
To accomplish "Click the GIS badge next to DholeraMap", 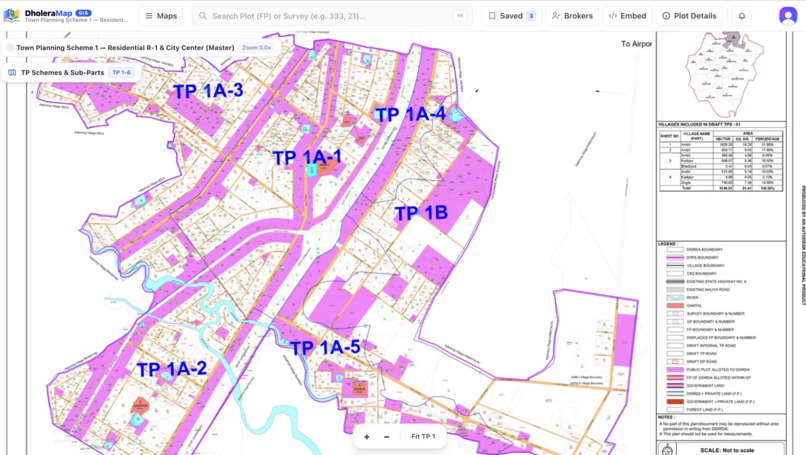I will tap(84, 12).
